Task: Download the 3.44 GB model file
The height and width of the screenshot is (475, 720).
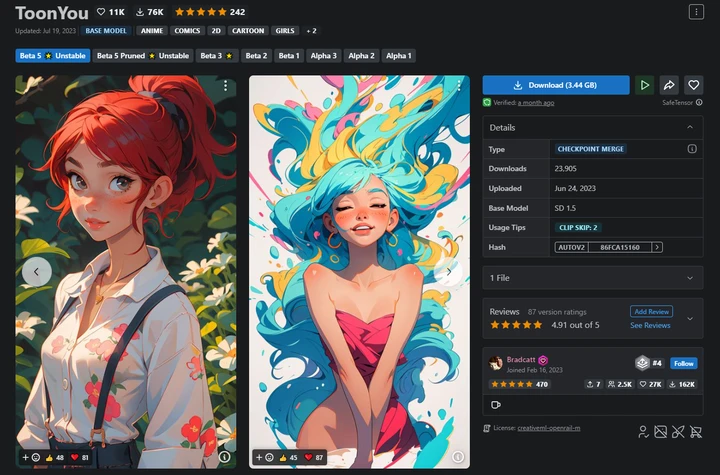Action: (x=556, y=85)
